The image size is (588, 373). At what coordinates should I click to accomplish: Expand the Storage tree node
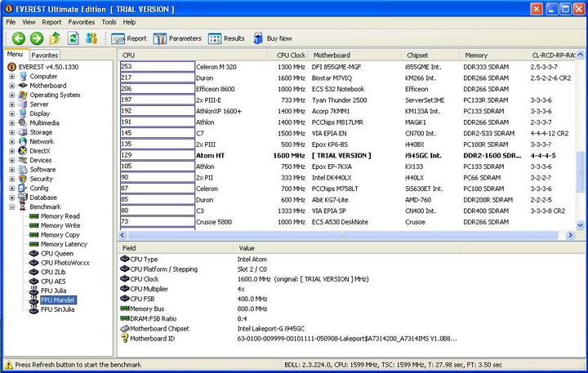click(x=12, y=132)
